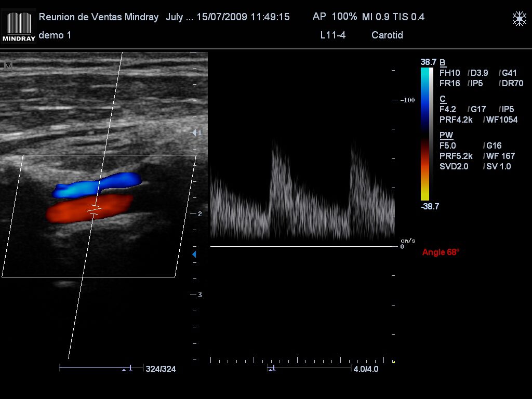Viewport: 532px width, 399px height.
Task: Click the PRF5.2k parameter under PW
Action: [456, 156]
